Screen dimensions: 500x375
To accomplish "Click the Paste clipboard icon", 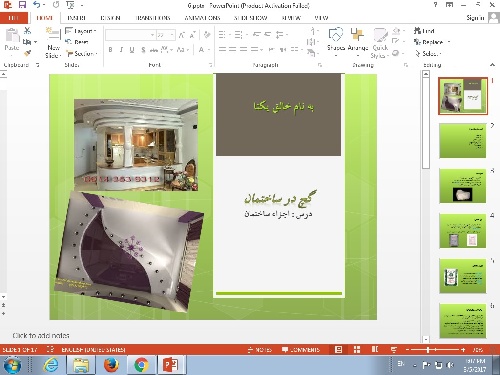I will pyautogui.click(x=12, y=35).
